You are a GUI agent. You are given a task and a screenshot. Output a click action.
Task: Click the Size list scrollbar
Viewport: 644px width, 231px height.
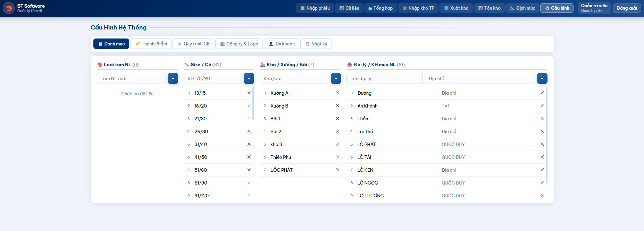pyautogui.click(x=253, y=104)
